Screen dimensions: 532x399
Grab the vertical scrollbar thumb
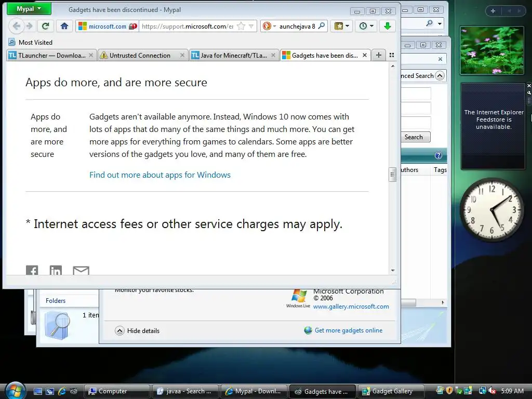(393, 175)
